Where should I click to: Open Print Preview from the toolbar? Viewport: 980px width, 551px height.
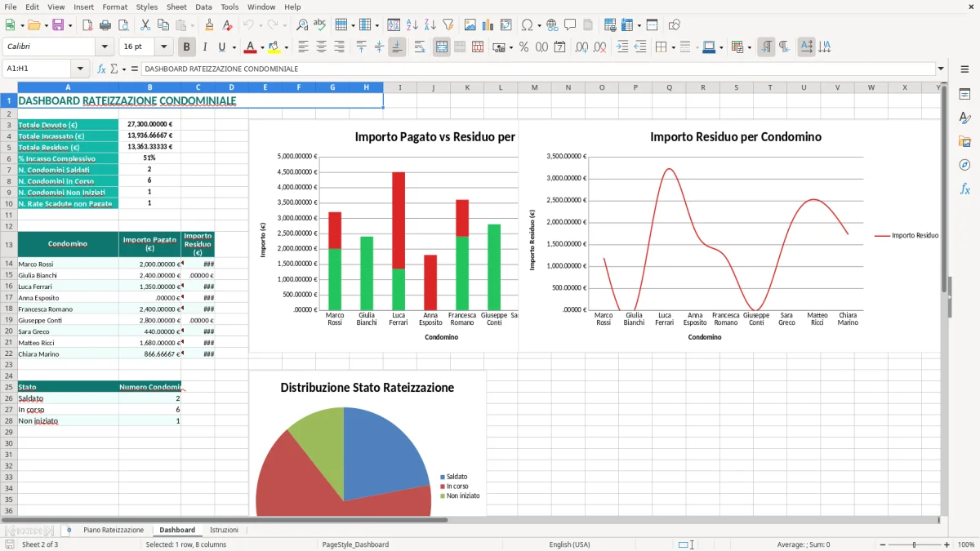point(122,25)
